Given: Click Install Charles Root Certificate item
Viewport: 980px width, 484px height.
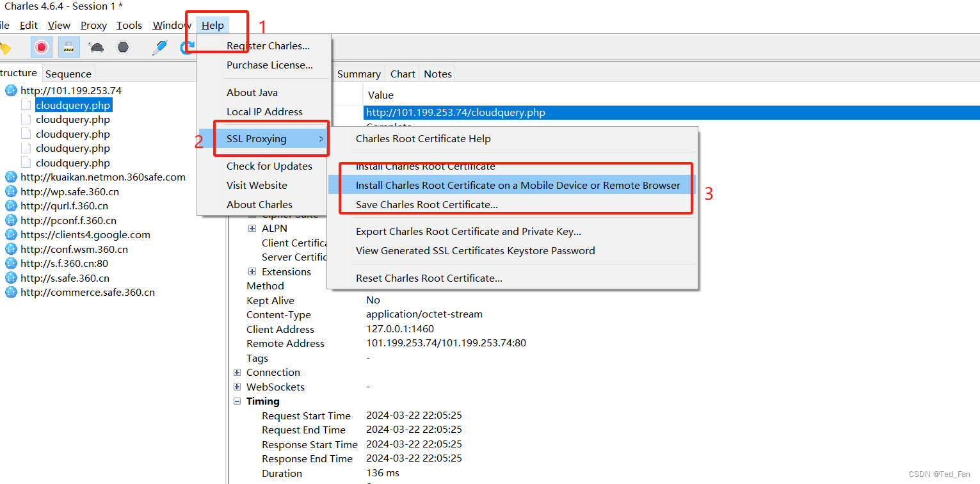Looking at the screenshot, I should tap(512, 166).
